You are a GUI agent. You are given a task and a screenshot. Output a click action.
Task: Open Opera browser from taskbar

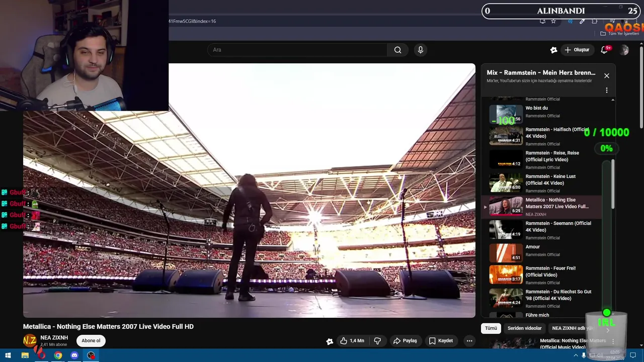[x=41, y=355]
